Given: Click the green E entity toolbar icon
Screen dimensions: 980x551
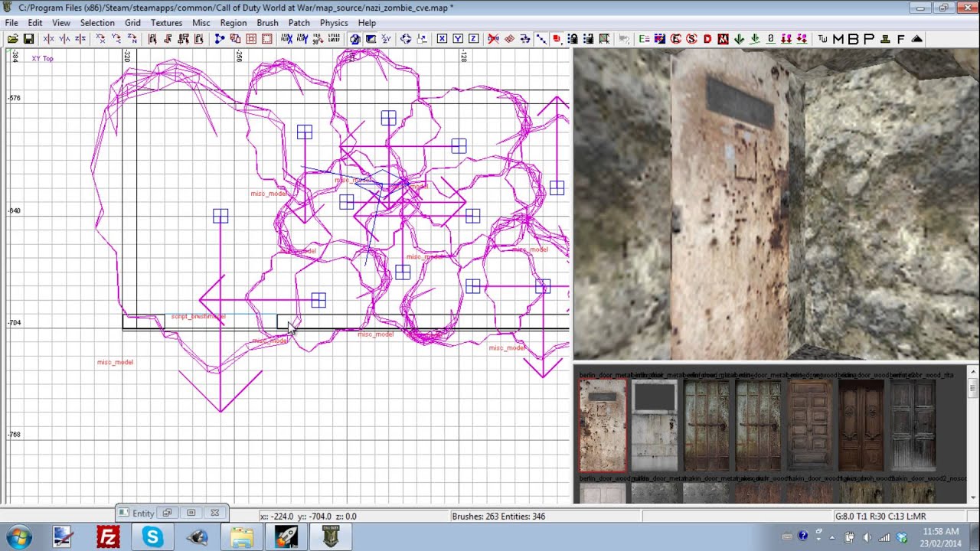Looking at the screenshot, I should pos(644,39).
